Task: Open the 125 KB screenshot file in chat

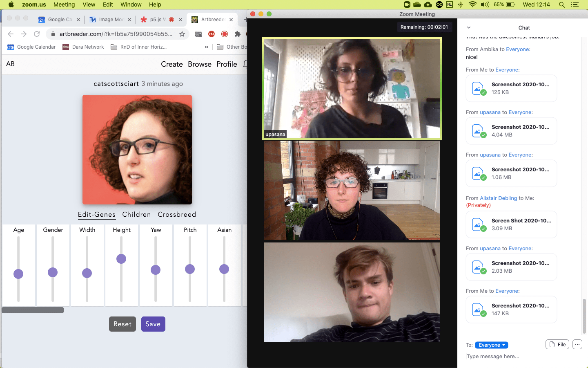Action: pyautogui.click(x=511, y=88)
